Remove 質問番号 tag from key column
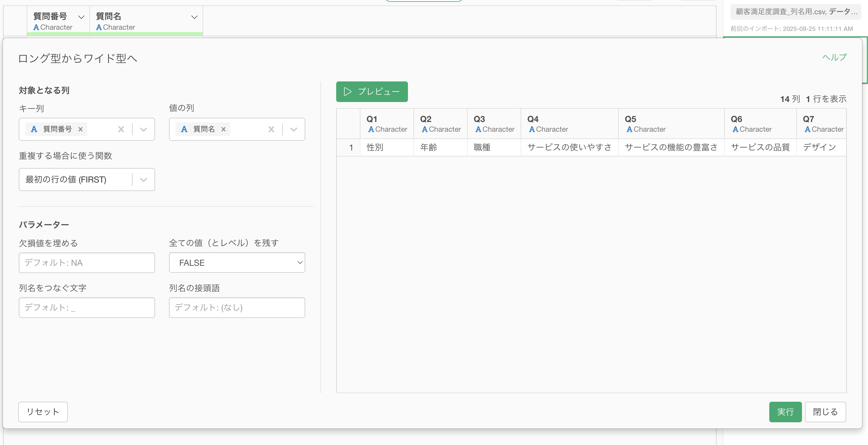The image size is (868, 445). [x=81, y=129]
